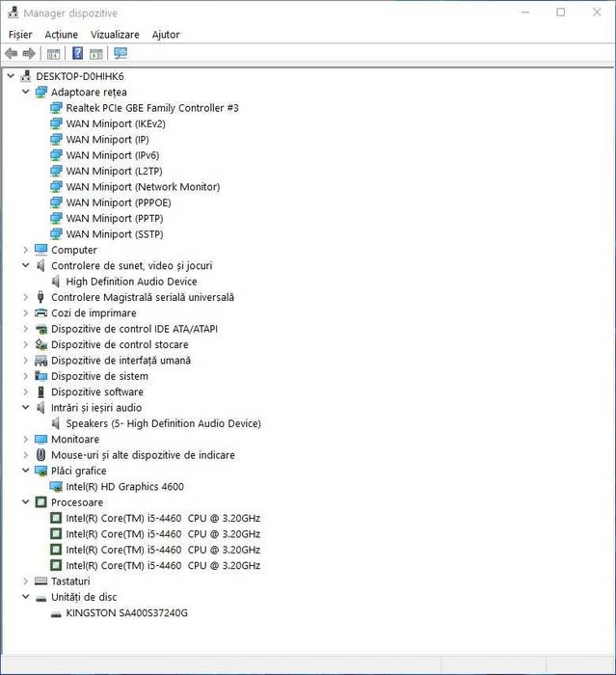Select WAN Miniport (IPv6)
This screenshot has height=675, width=616.
pyautogui.click(x=113, y=155)
